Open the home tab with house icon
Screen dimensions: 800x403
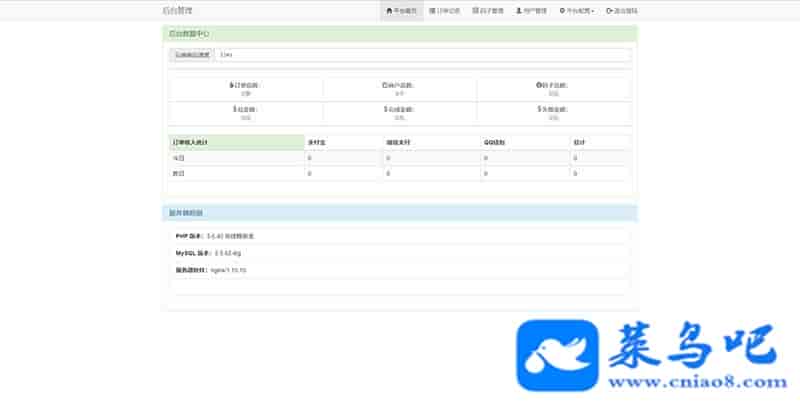(x=402, y=11)
